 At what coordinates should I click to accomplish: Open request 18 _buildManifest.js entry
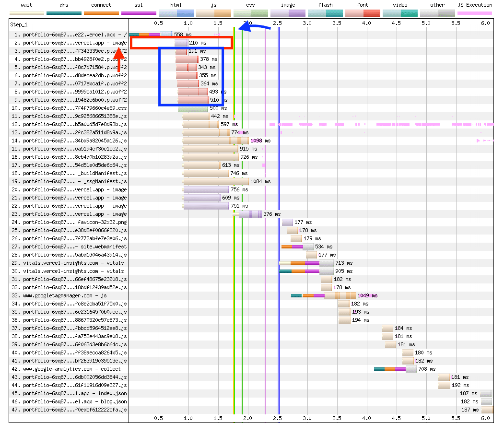pyautogui.click(x=75, y=173)
